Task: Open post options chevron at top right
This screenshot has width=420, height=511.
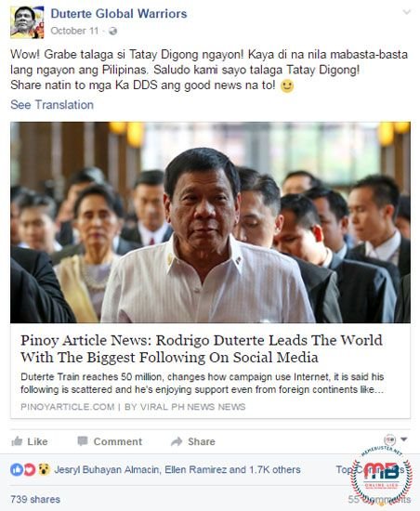Action: pyautogui.click(x=406, y=12)
